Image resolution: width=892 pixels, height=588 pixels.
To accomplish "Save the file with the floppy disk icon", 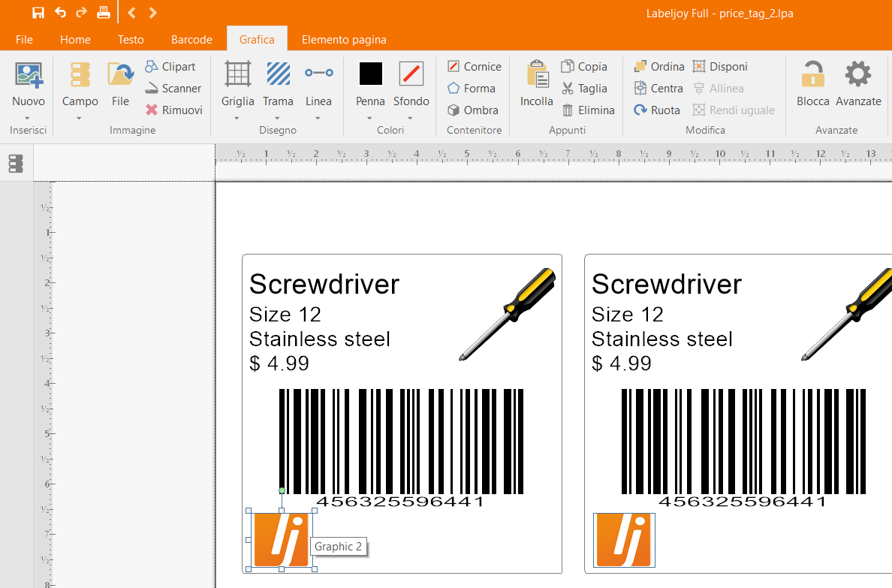I will click(x=38, y=13).
